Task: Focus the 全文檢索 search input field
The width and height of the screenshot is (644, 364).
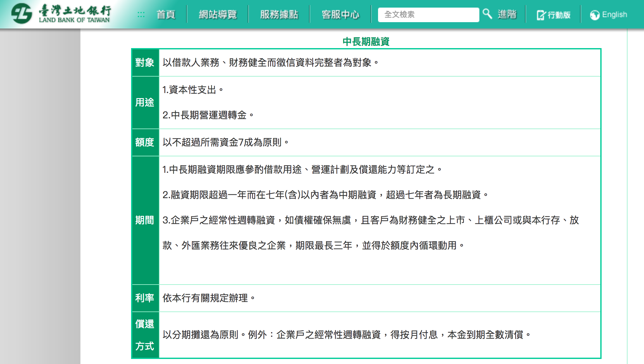Action: [428, 15]
